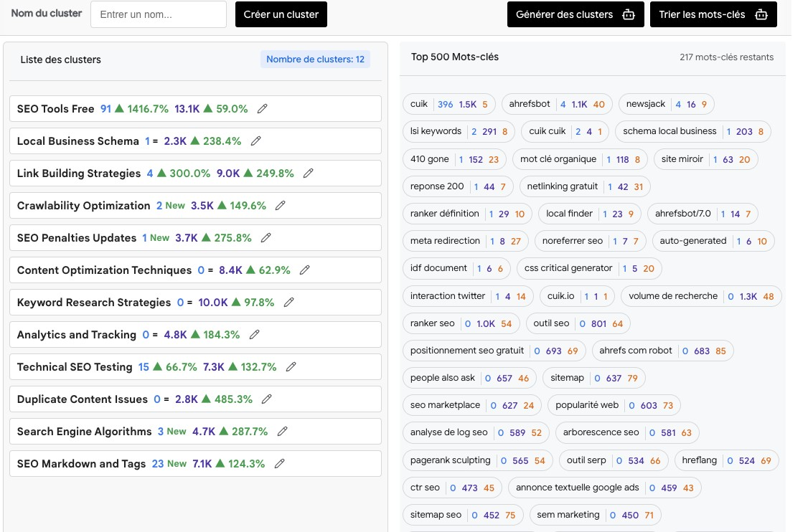Edit Search Engine Algorithms cluster name
Viewport: 808px width, 532px height.
pyautogui.click(x=283, y=432)
